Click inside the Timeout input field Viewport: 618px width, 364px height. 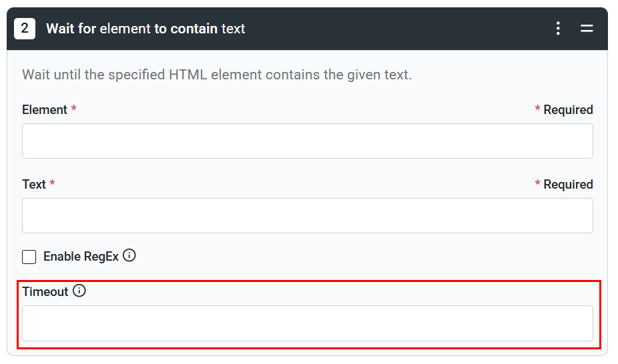(x=307, y=323)
